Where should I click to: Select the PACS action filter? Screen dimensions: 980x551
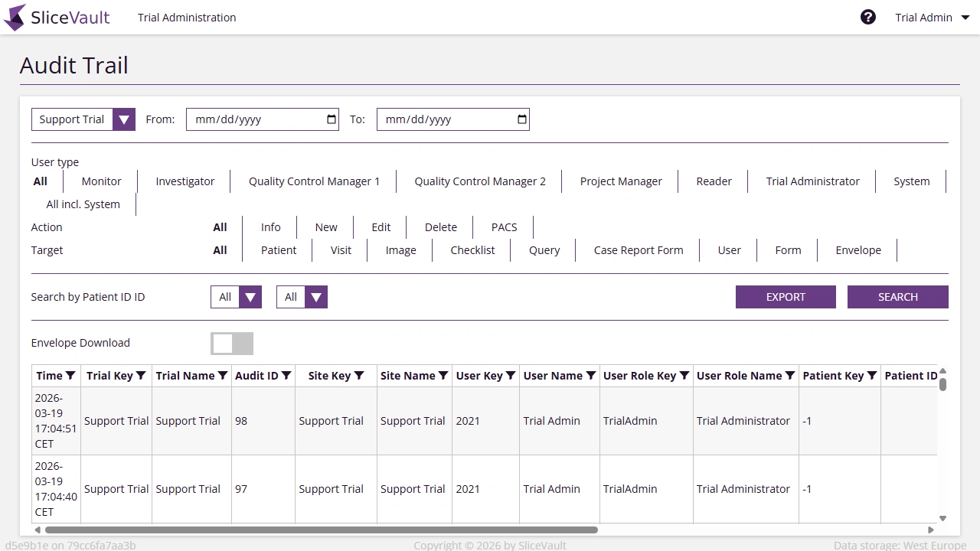pyautogui.click(x=504, y=227)
